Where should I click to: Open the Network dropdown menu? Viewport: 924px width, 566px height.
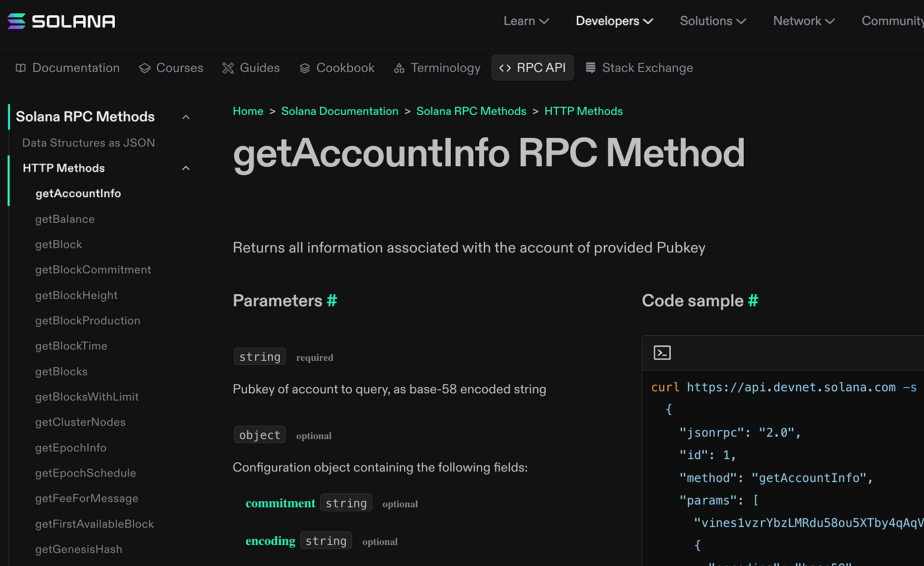[804, 21]
